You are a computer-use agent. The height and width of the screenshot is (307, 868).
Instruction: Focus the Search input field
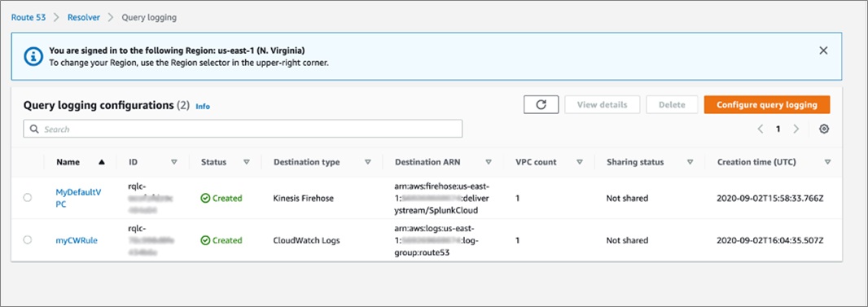point(243,129)
